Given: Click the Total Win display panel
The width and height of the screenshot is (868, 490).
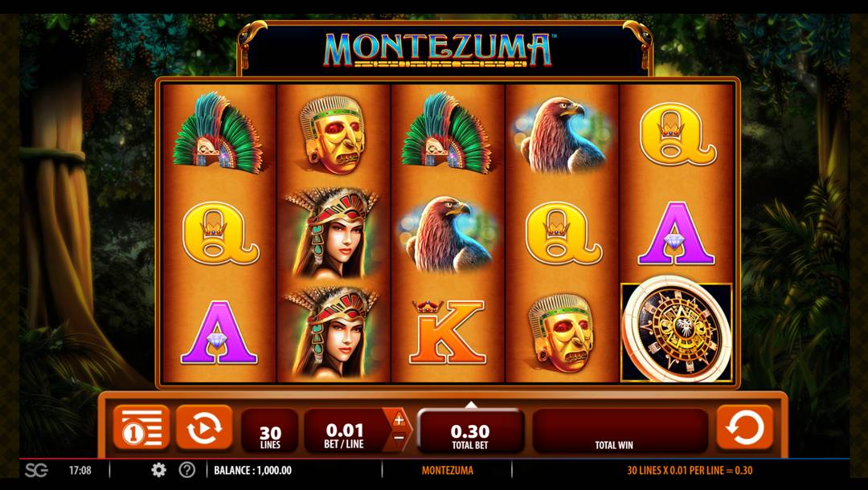Looking at the screenshot, I should [x=620, y=431].
